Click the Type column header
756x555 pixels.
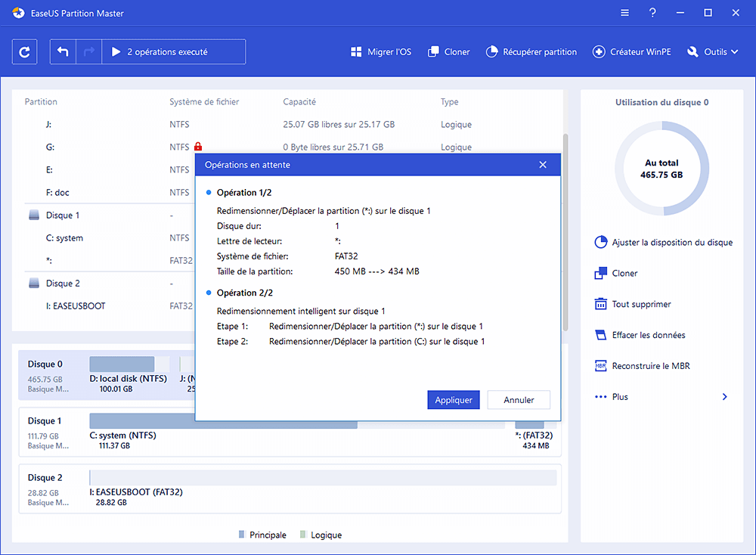tap(449, 102)
